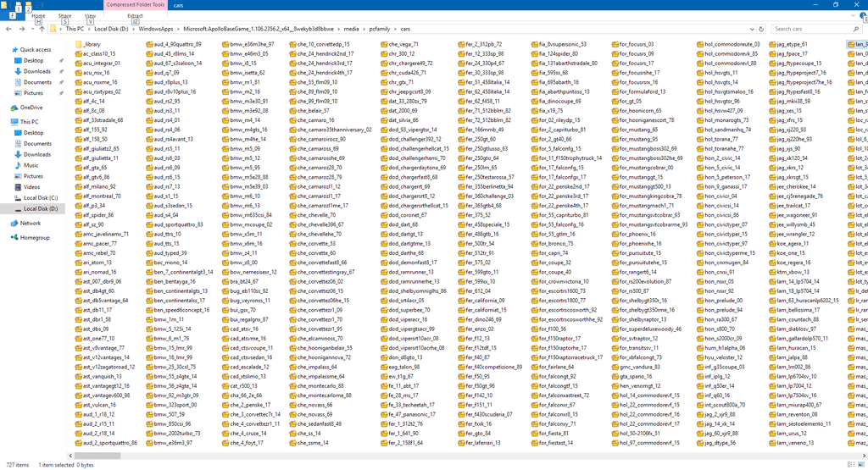
Task: Go back using the Back arrow
Action: (8, 29)
